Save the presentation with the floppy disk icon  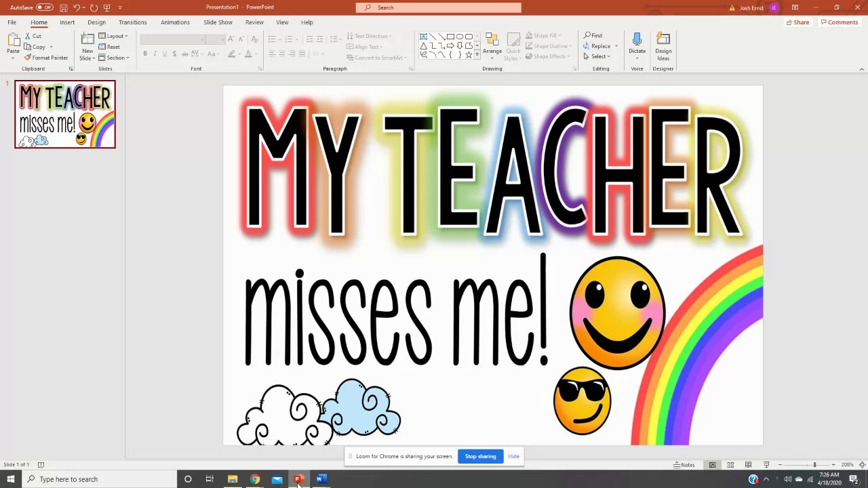63,7
